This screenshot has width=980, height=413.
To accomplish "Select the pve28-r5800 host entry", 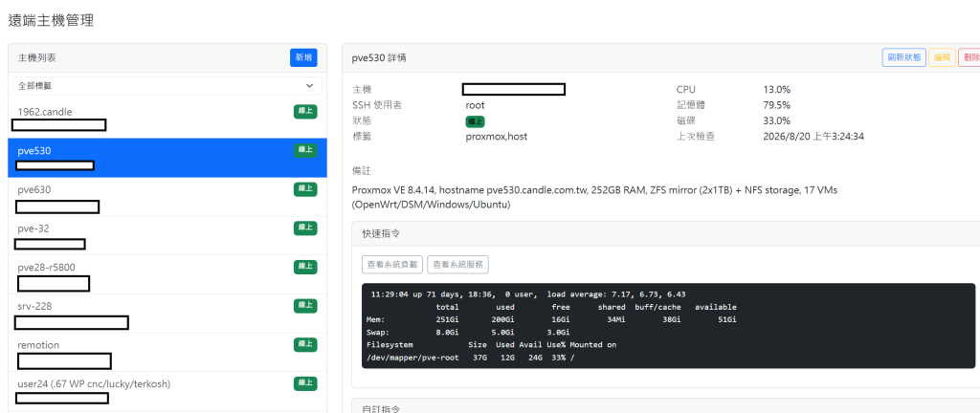I will [x=167, y=273].
